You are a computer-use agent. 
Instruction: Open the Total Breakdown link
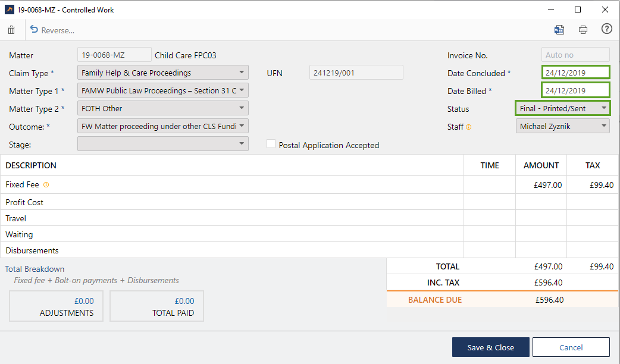35,269
